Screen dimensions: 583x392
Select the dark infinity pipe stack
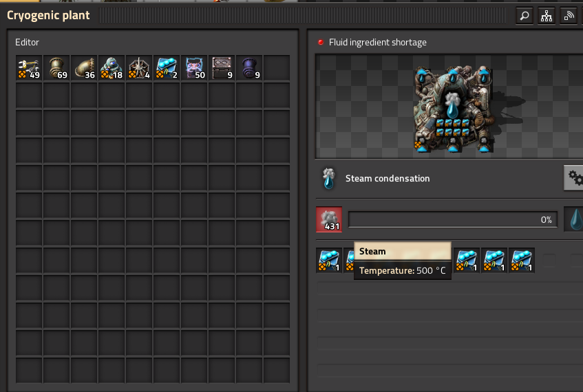(x=248, y=68)
